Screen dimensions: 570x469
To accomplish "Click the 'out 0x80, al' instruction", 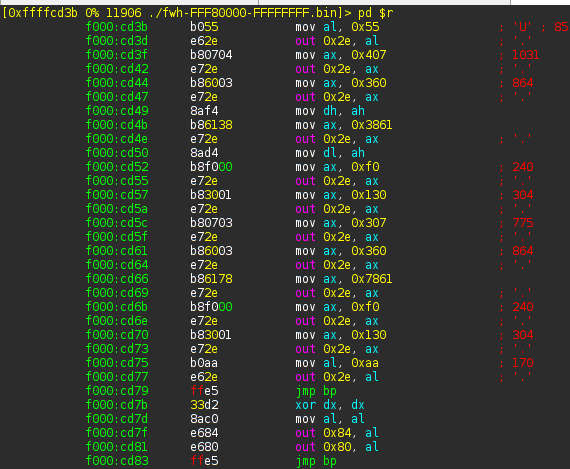I will (x=337, y=447).
